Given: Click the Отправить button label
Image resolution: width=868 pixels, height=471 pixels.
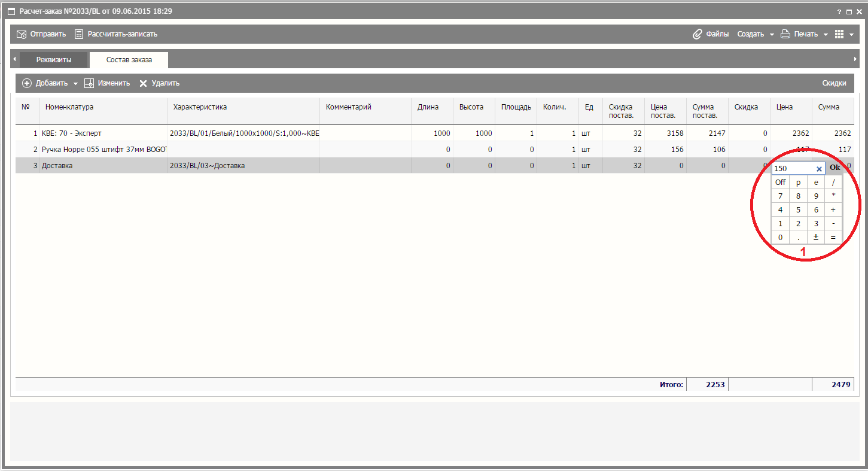Looking at the screenshot, I should point(48,34).
